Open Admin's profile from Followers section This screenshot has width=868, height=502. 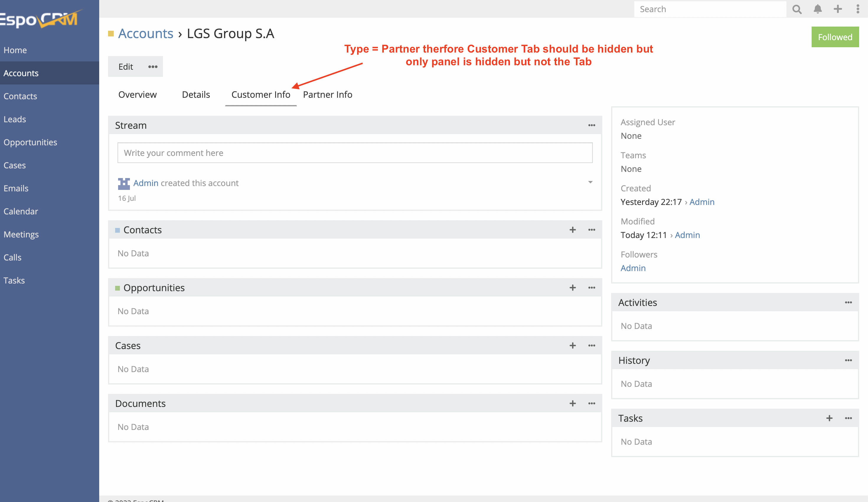tap(633, 268)
